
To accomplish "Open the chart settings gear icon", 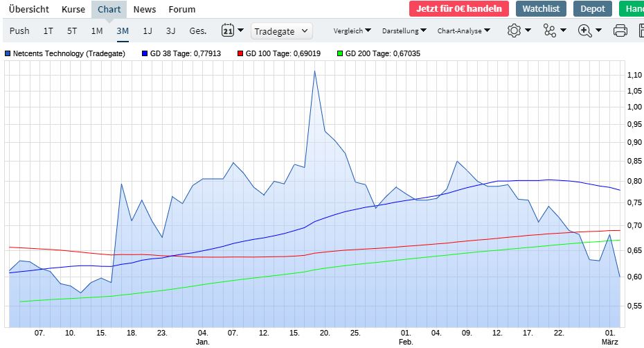I will (x=514, y=31).
